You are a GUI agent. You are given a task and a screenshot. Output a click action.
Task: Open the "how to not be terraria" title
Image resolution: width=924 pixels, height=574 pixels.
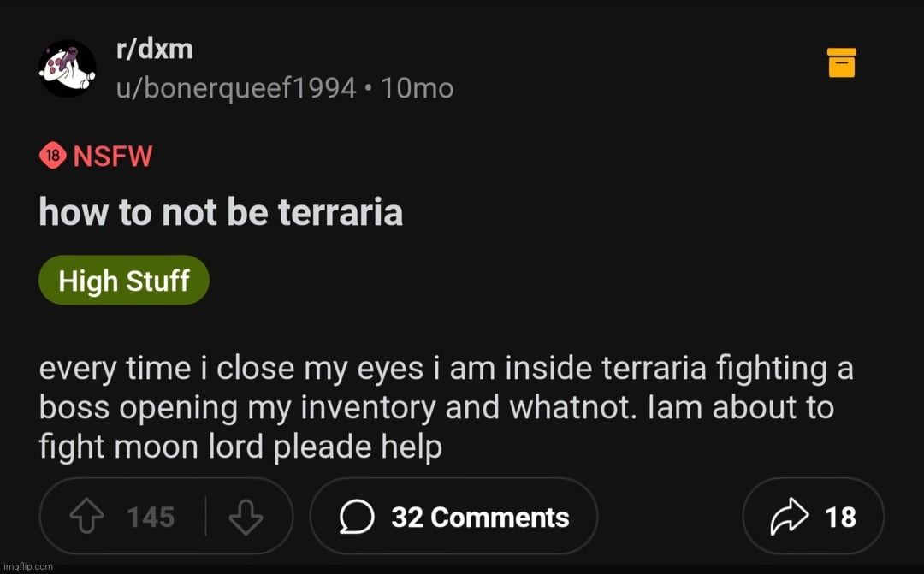pyautogui.click(x=221, y=212)
